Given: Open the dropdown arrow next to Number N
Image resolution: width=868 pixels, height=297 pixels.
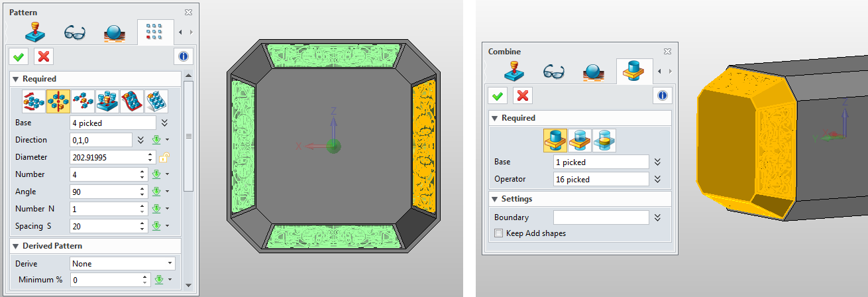Looking at the screenshot, I should point(168,209).
